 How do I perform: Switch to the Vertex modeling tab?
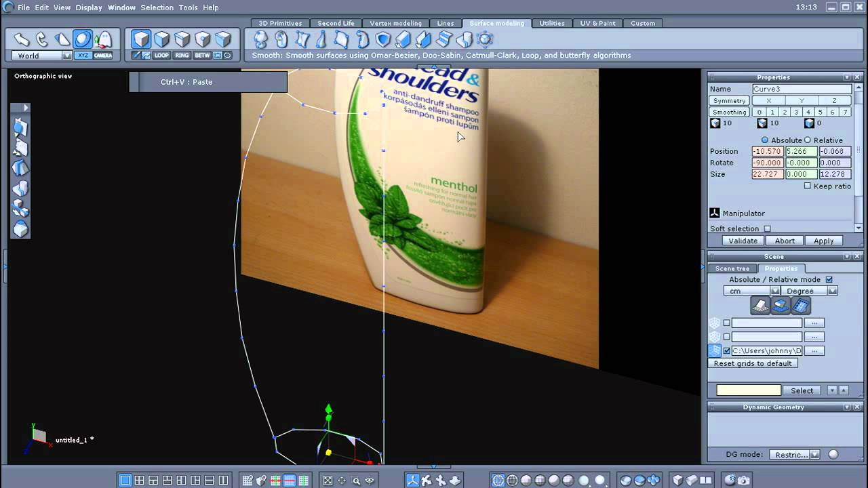coord(395,23)
